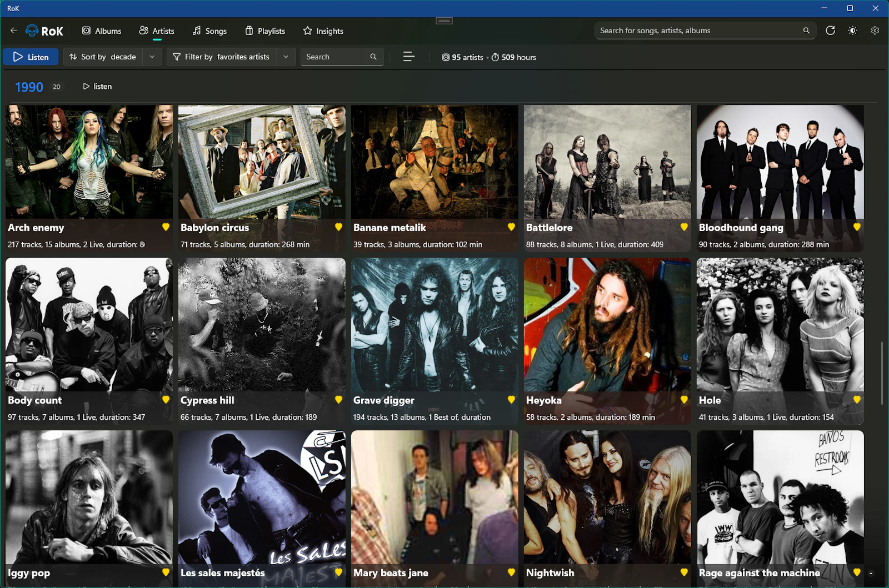Toggle favorite heart for Cypress hill
Image resolution: width=889 pixels, height=588 pixels.
point(338,400)
